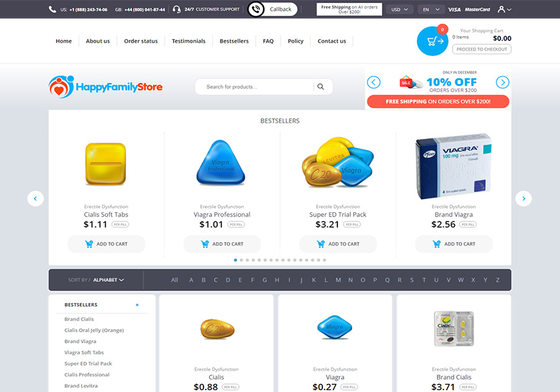Screen dimensions: 560x392
Task: Open the USD currency dropdown
Action: (399, 9)
